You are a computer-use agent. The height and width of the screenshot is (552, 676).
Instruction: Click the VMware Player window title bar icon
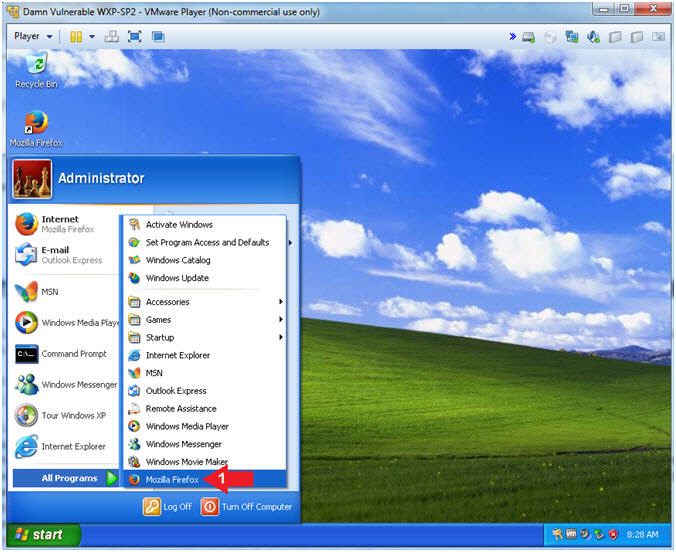(x=13, y=12)
